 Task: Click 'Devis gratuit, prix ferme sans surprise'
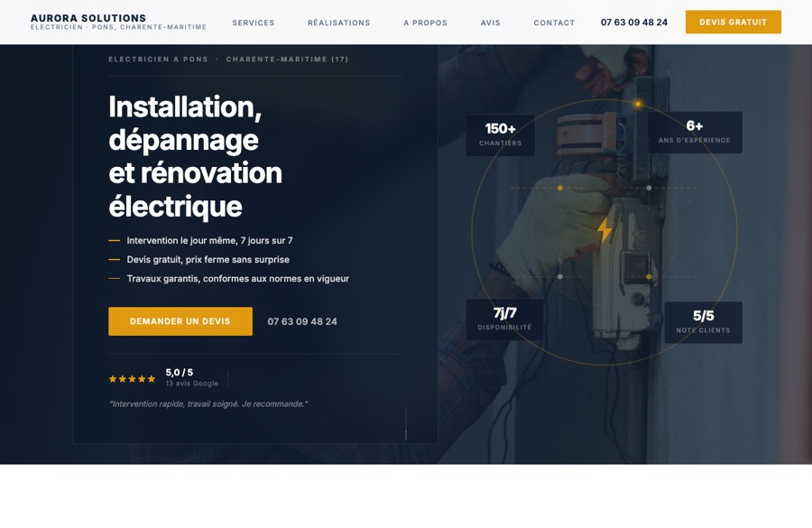click(x=208, y=260)
